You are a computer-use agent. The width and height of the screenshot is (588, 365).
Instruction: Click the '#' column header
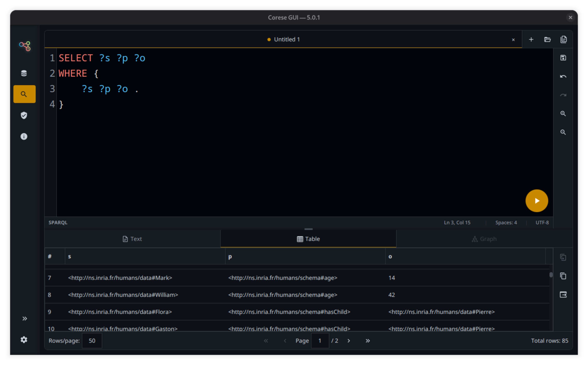tap(55, 256)
